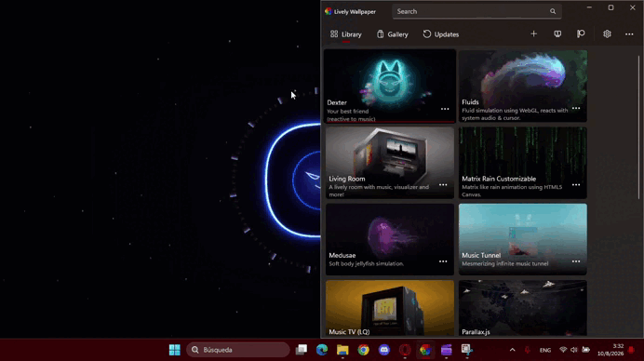
Task: Select the Medusae jellyfish wallpaper
Action: 390,239
